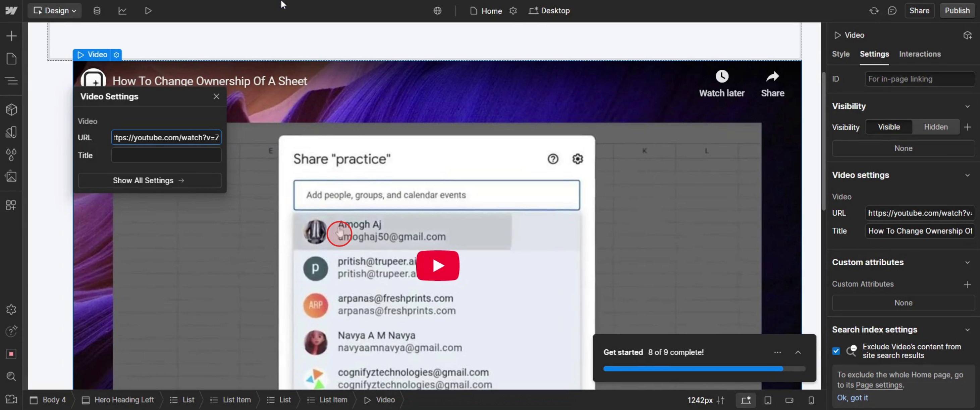
Task: Open the Navigator panel icon
Action: pyautogui.click(x=11, y=81)
